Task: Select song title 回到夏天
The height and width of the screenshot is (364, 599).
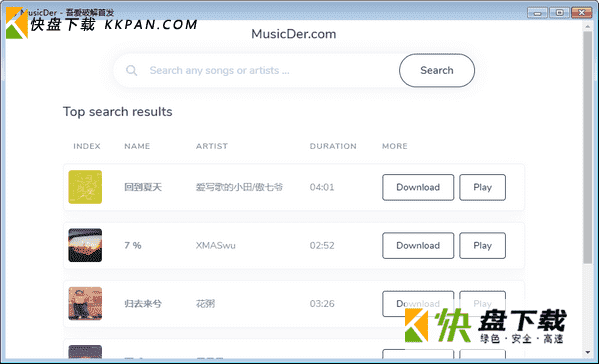Action: point(143,187)
